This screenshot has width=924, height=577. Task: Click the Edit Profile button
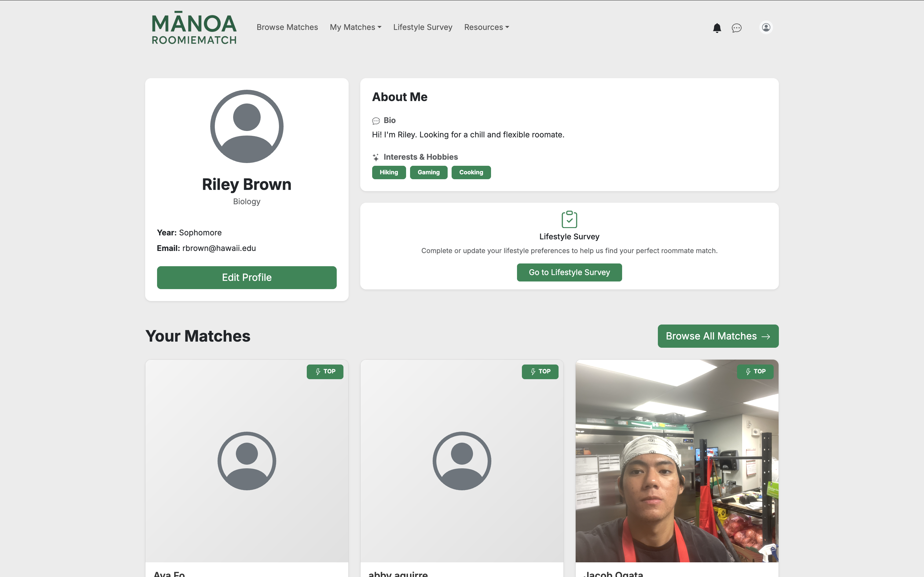click(x=247, y=278)
